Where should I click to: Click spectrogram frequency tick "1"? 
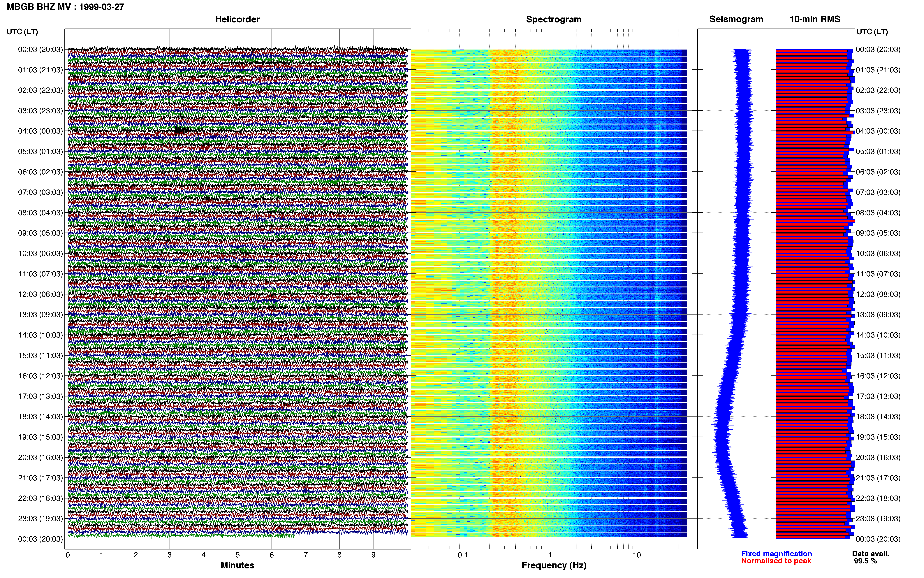550,555
